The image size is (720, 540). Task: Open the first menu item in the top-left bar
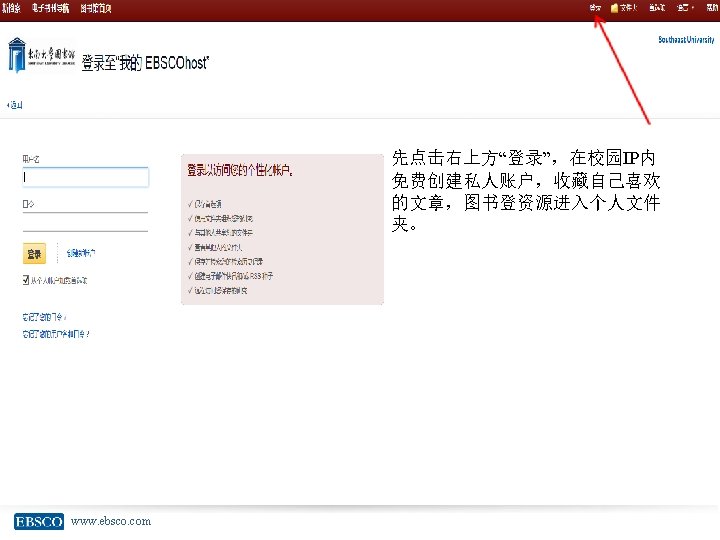click(x=11, y=8)
